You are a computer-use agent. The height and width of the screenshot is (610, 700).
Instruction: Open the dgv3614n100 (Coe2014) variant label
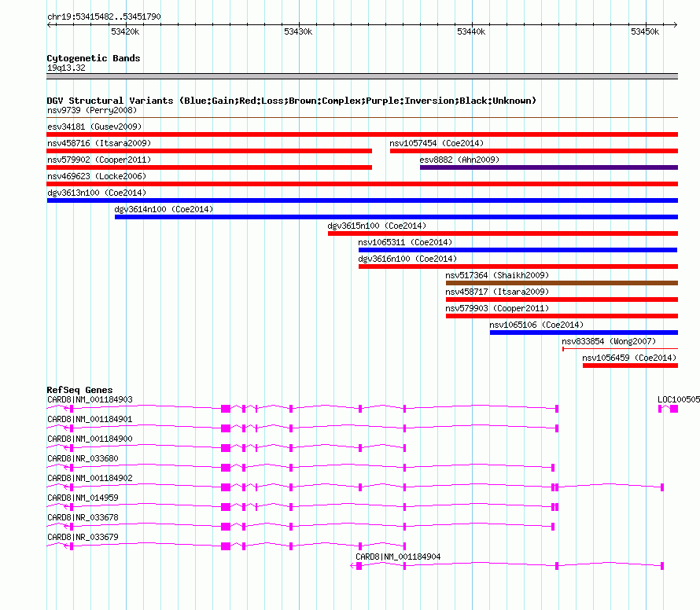(x=164, y=209)
